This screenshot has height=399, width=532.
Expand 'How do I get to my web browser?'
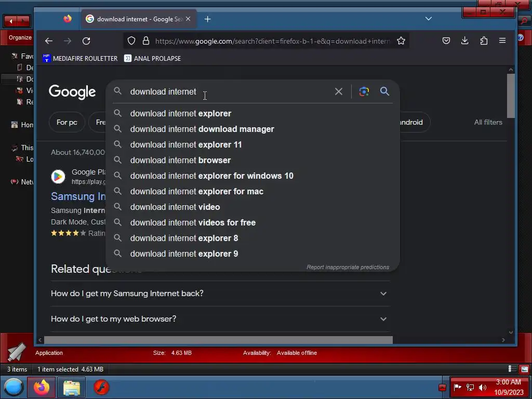pyautogui.click(x=220, y=319)
